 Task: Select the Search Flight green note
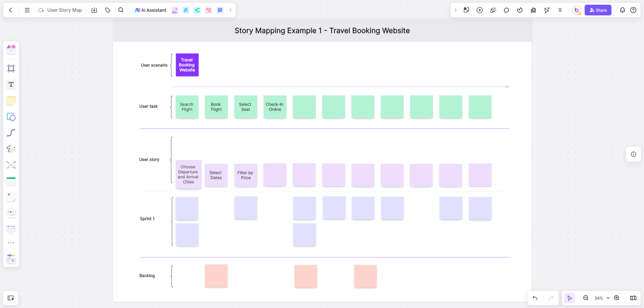pyautogui.click(x=187, y=107)
